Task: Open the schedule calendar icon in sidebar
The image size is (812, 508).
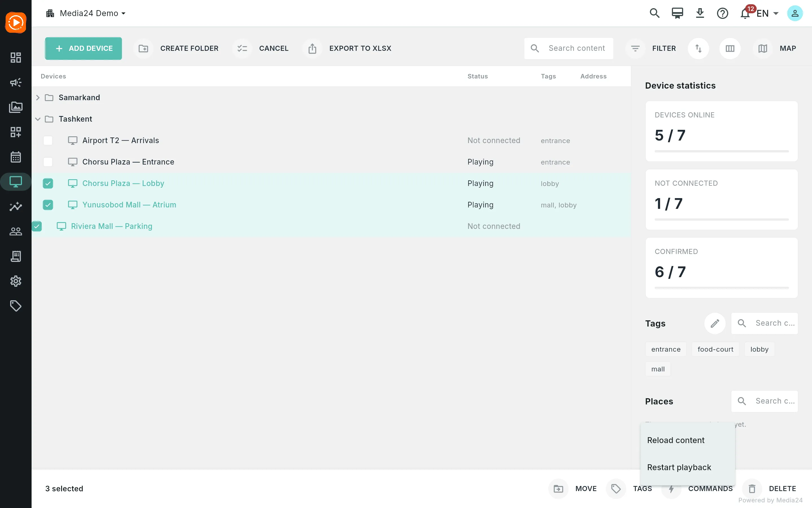Action: [16, 157]
